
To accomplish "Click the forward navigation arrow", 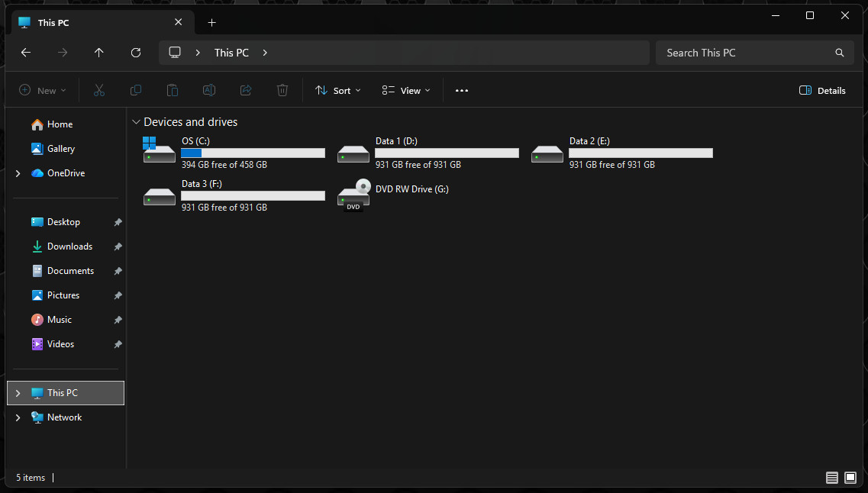I will click(x=63, y=53).
